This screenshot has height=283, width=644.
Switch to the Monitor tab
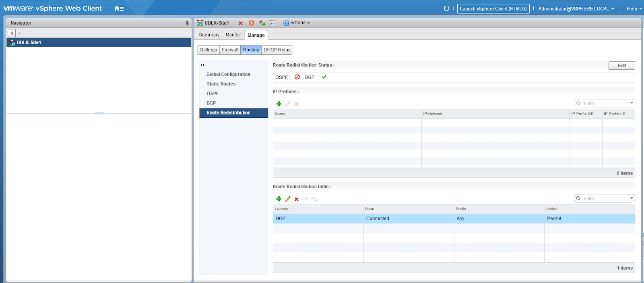[233, 35]
